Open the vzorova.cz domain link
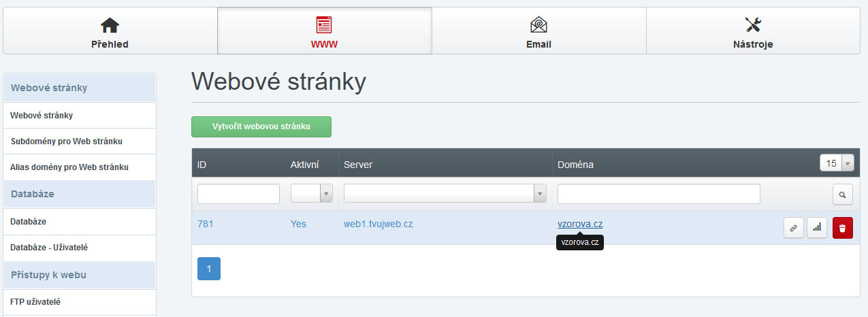 (580, 224)
